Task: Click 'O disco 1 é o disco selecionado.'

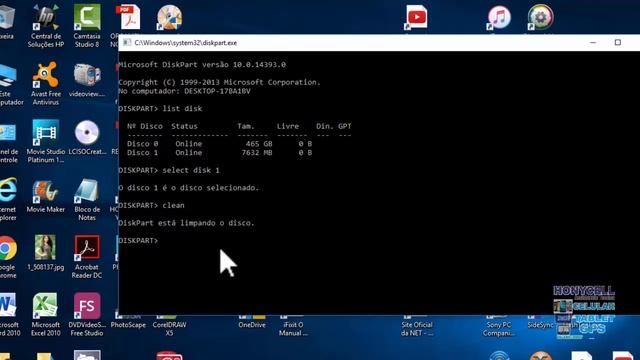Action: tap(189, 188)
